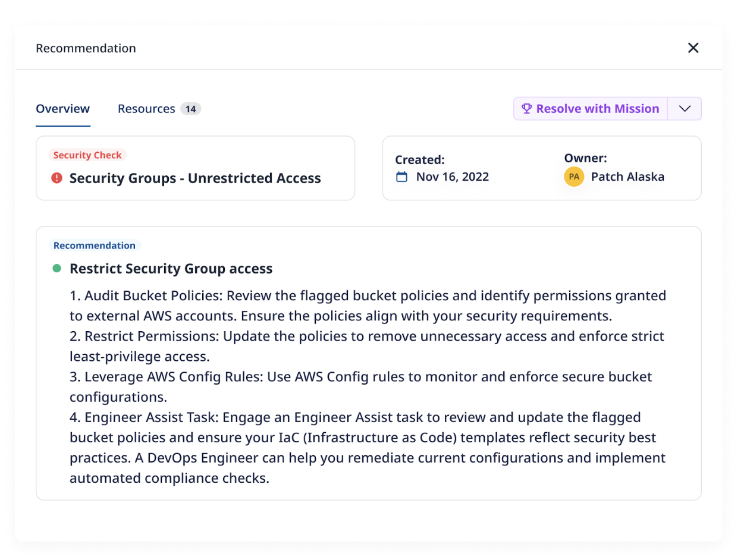The height and width of the screenshot is (560, 747).
Task: Click the PA owner avatar
Action: 574,177
